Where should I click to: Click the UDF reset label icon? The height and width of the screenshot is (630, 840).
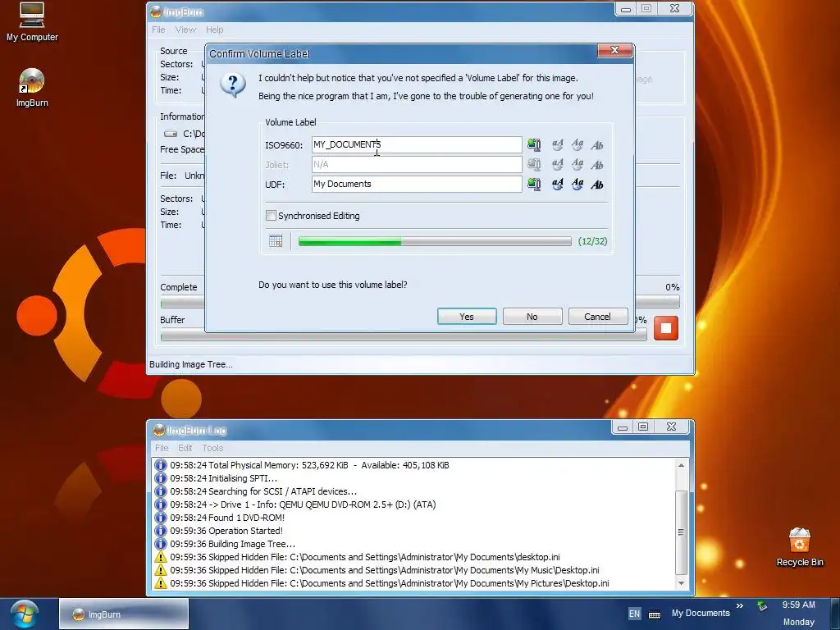[534, 185]
